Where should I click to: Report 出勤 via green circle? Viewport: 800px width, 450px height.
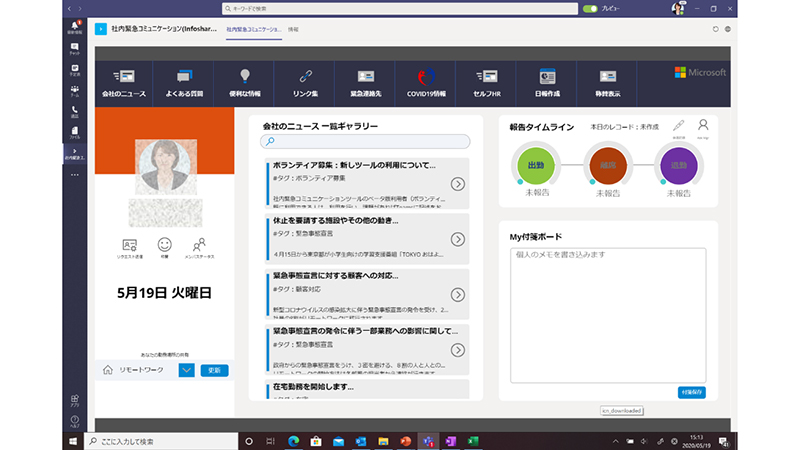pos(536,165)
